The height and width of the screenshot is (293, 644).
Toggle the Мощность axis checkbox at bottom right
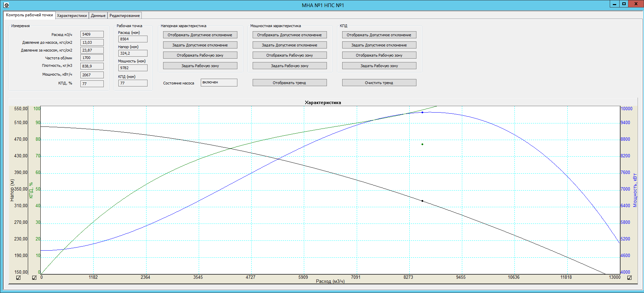pyautogui.click(x=629, y=278)
